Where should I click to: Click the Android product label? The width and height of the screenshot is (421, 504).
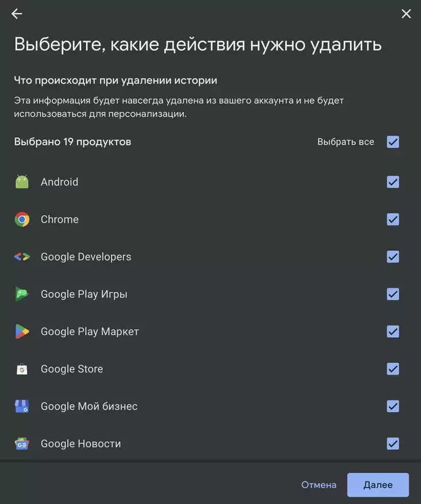[59, 182]
